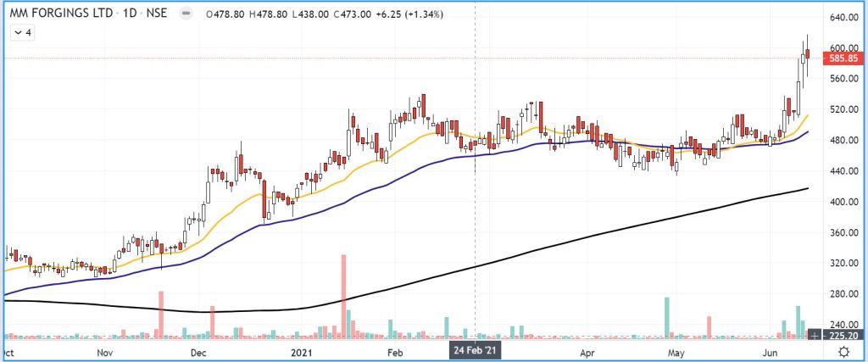
Task: Click the tall green volume bar near May
Action: pyautogui.click(x=667, y=315)
